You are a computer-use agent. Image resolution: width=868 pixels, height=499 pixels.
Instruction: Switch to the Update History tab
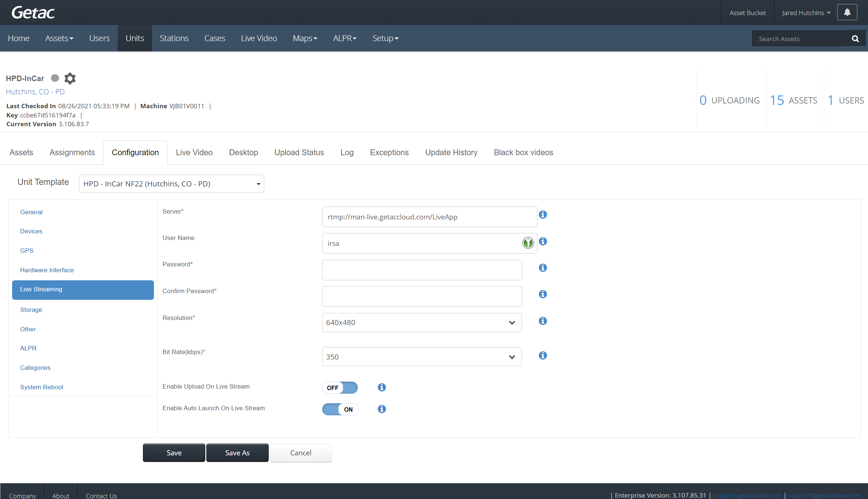point(451,153)
